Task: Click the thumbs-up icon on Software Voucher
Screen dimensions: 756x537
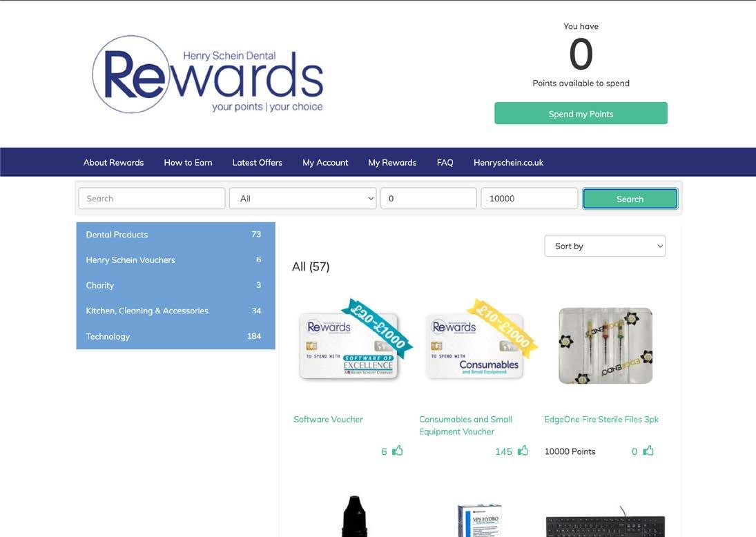Action: point(397,451)
